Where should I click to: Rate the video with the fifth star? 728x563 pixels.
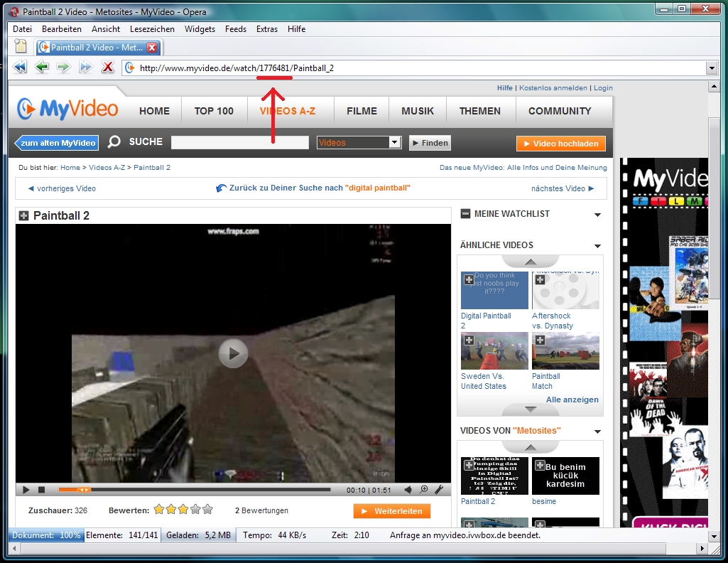207,510
